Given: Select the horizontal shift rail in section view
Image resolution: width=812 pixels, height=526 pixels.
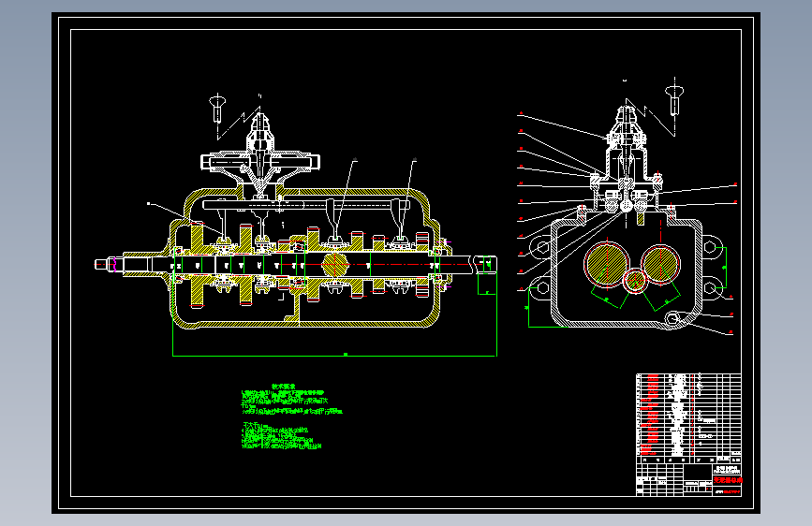Looking at the screenshot, I should (306, 205).
